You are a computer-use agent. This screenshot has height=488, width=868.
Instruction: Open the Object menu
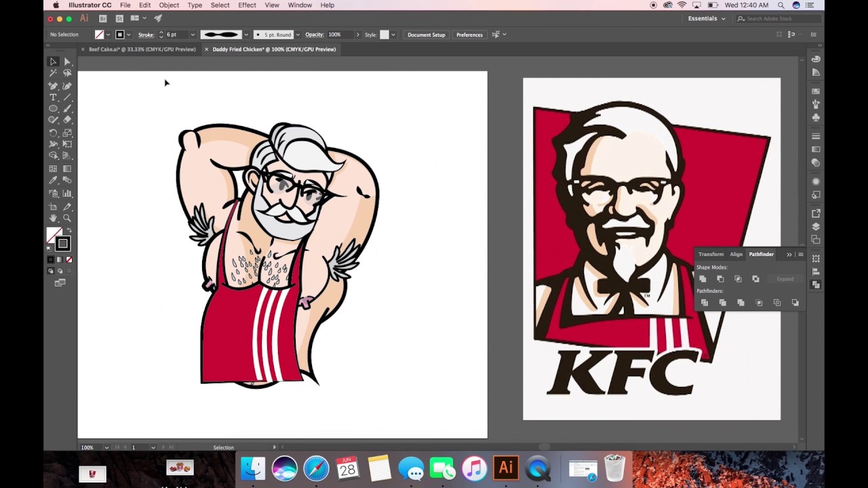169,5
